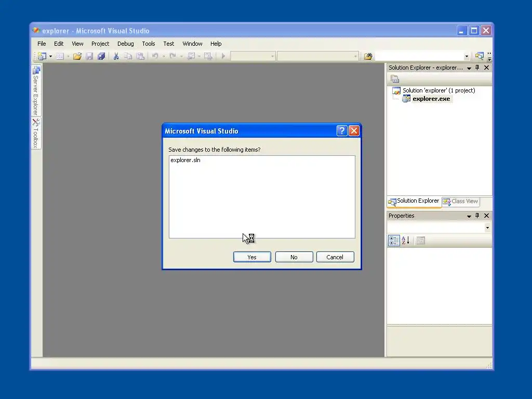Click the Properties icon in the Solution Explorer toolbar
Image resolution: width=532 pixels, height=399 pixels.
click(395, 79)
